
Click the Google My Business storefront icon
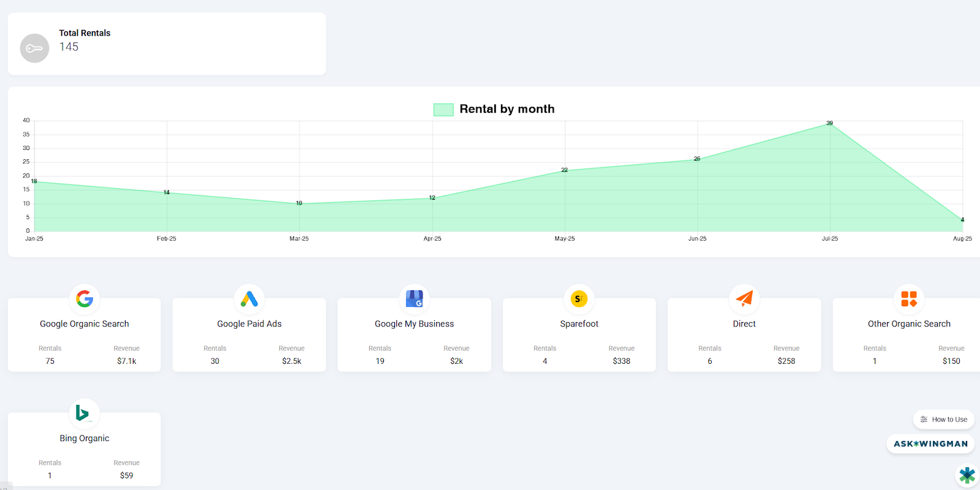pos(415,299)
